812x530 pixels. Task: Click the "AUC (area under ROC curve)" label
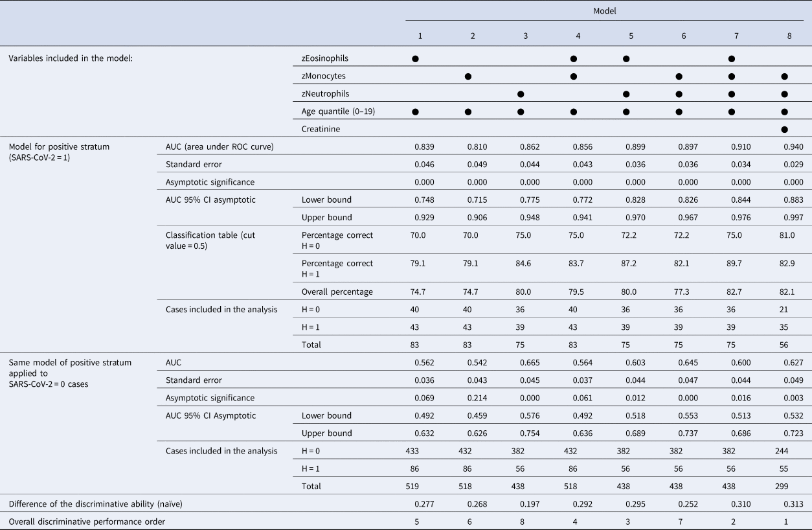click(x=220, y=147)
